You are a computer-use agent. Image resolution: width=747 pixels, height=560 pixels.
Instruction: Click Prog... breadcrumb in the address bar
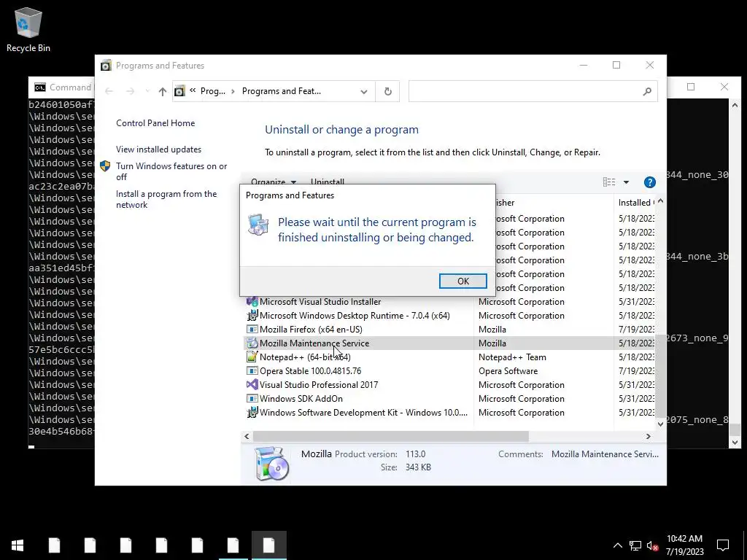coord(212,91)
